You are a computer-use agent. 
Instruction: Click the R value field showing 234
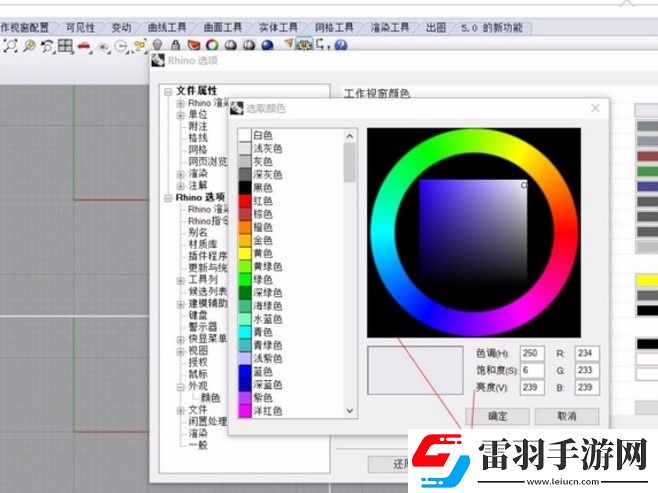(587, 353)
